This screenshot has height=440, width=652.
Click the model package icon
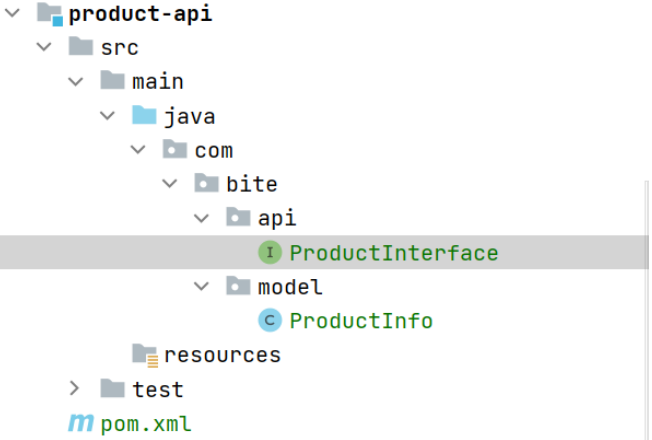pyautogui.click(x=238, y=285)
